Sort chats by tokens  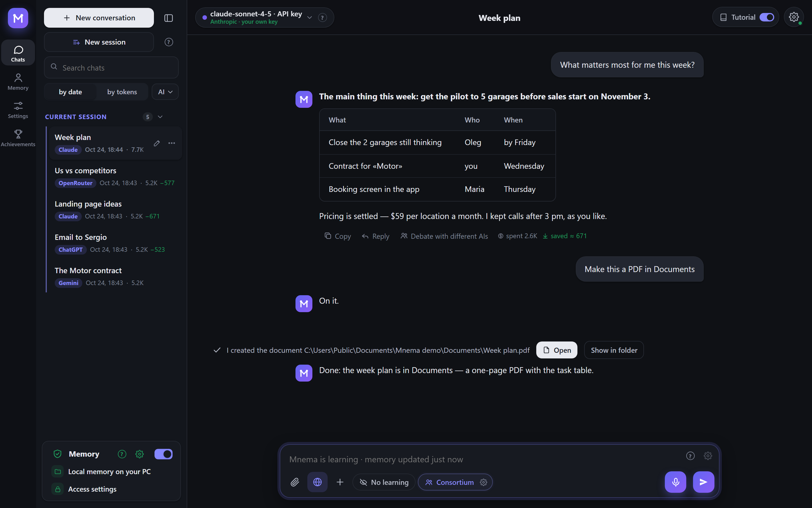[122, 92]
